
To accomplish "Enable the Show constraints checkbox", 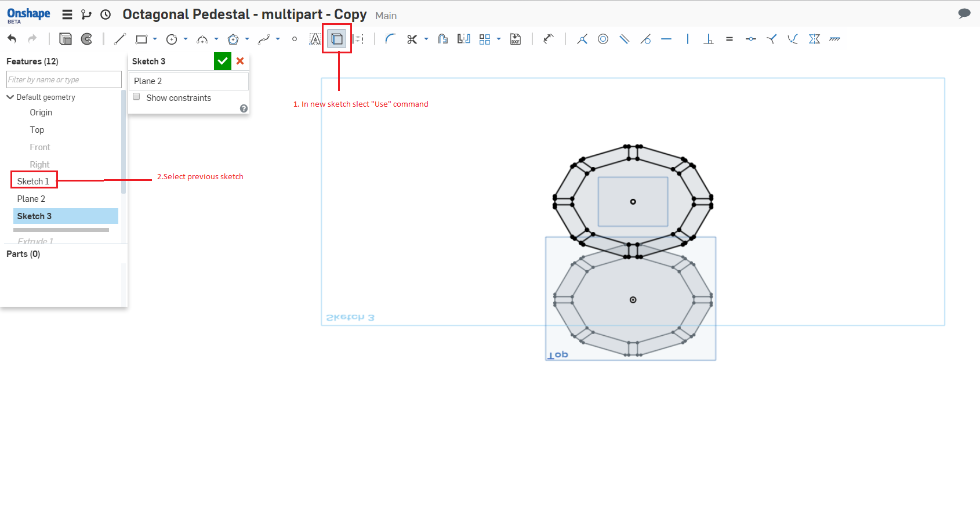I will 137,97.
